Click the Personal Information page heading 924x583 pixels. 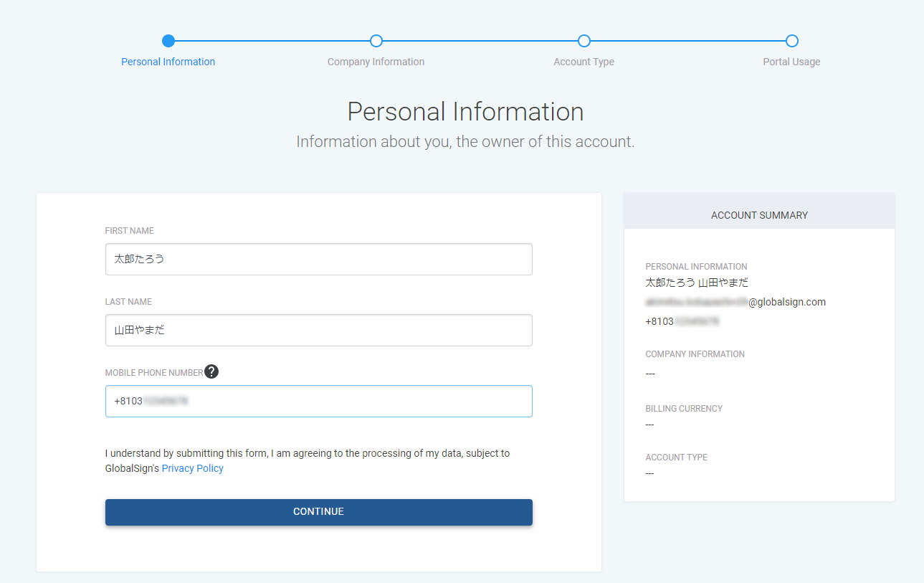pos(465,112)
